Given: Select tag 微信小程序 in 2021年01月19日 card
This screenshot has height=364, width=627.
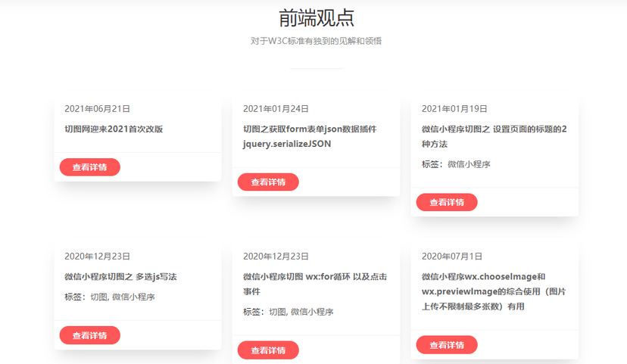Looking at the screenshot, I should [x=469, y=164].
